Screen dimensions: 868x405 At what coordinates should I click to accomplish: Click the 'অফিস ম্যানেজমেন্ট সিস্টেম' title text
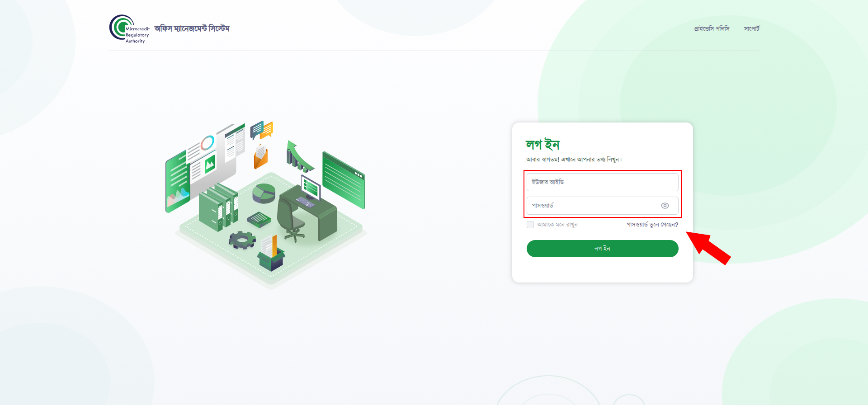pos(192,28)
